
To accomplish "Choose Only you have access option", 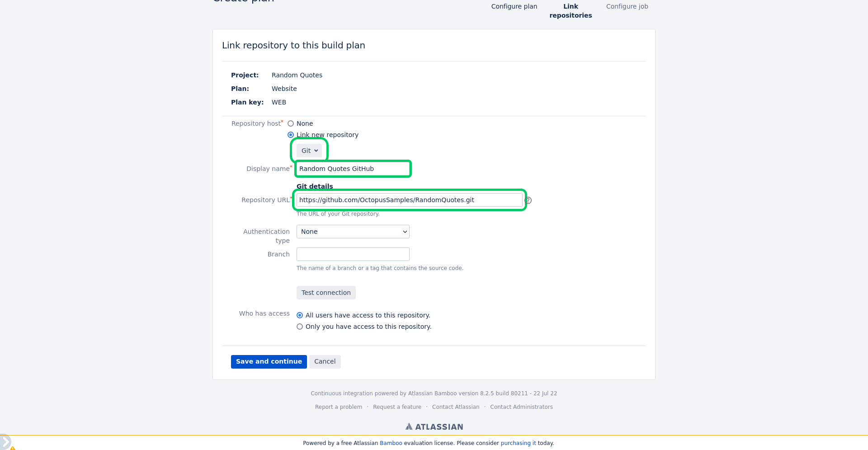I will [300, 327].
